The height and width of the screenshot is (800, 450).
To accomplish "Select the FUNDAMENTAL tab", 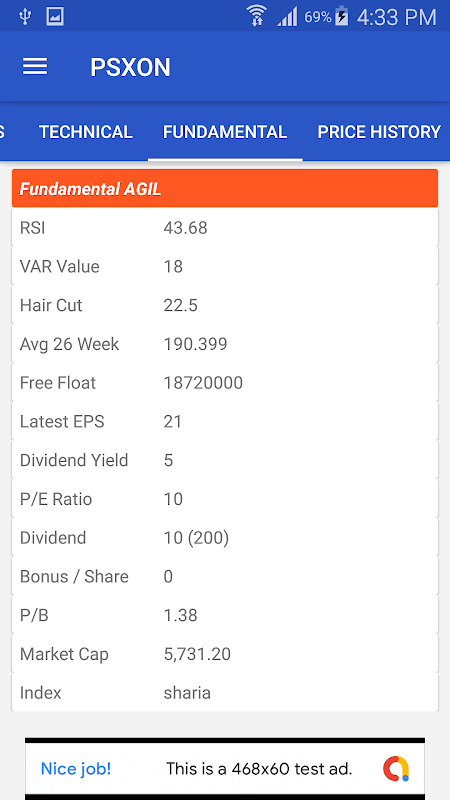I will pyautogui.click(x=225, y=132).
